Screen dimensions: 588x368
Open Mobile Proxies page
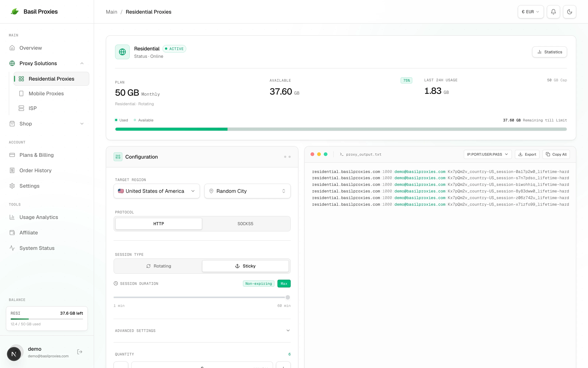point(51,93)
